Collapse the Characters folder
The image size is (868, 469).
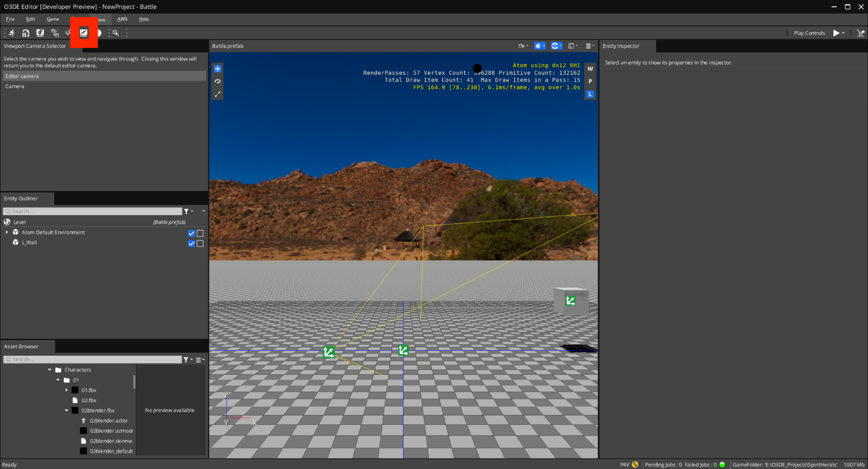[50, 370]
